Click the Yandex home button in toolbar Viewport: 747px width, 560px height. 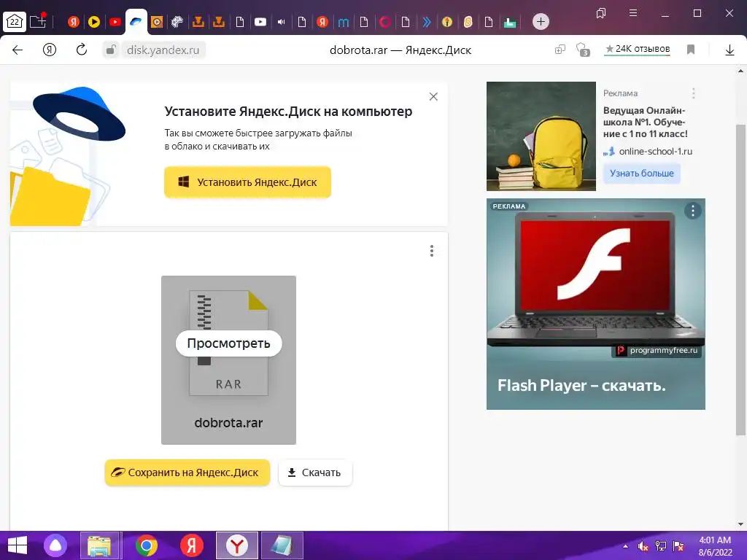(50, 50)
